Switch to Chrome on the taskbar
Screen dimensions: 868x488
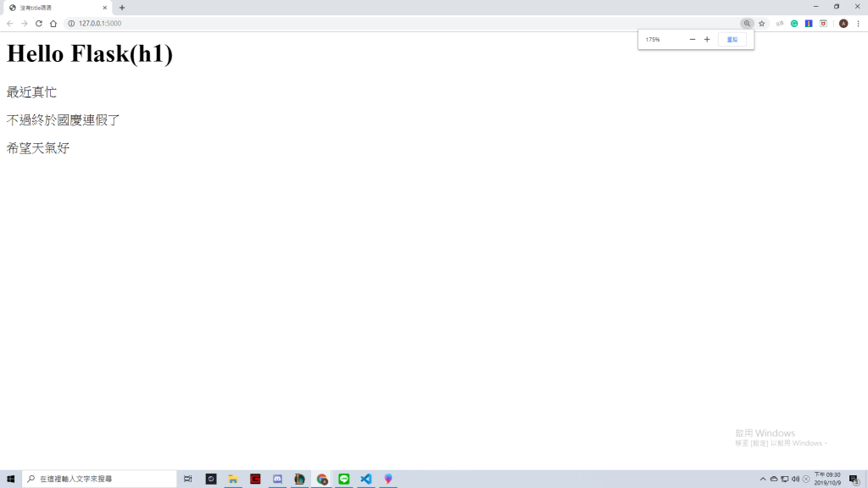321,479
